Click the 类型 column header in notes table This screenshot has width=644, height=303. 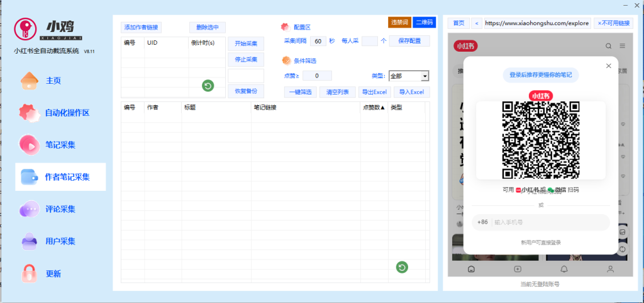[406, 107]
